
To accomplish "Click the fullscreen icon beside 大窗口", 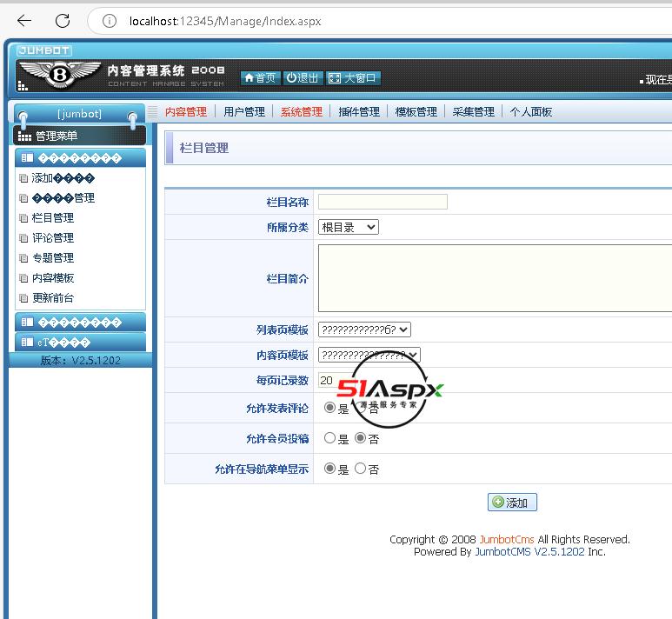I will [x=335, y=78].
